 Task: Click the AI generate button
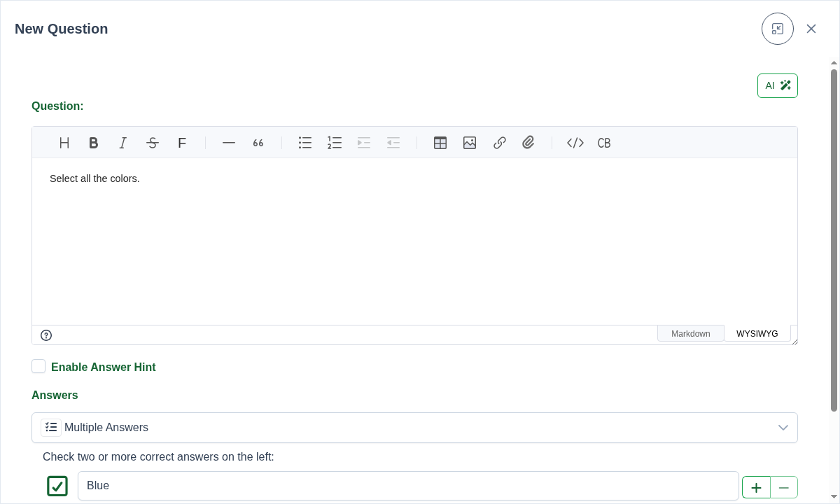(778, 85)
